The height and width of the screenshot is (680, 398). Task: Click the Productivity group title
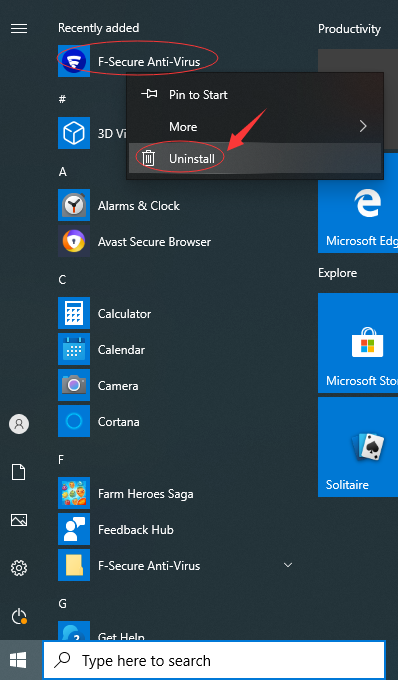point(349,29)
